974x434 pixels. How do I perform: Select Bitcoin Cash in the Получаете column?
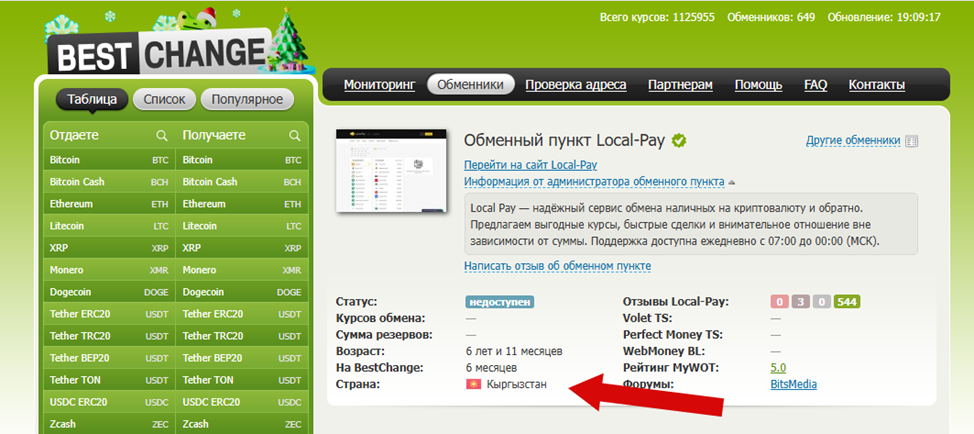(242, 182)
